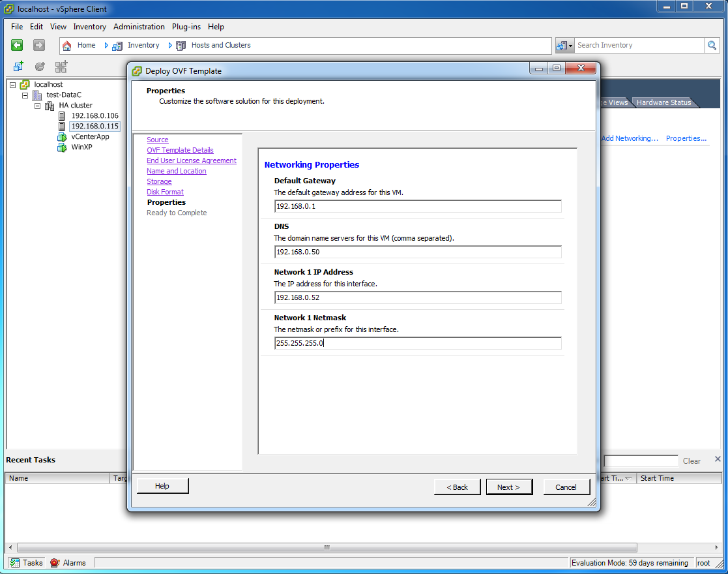This screenshot has height=574, width=728.
Task: Click the Properties link in background window
Action: coord(686,138)
